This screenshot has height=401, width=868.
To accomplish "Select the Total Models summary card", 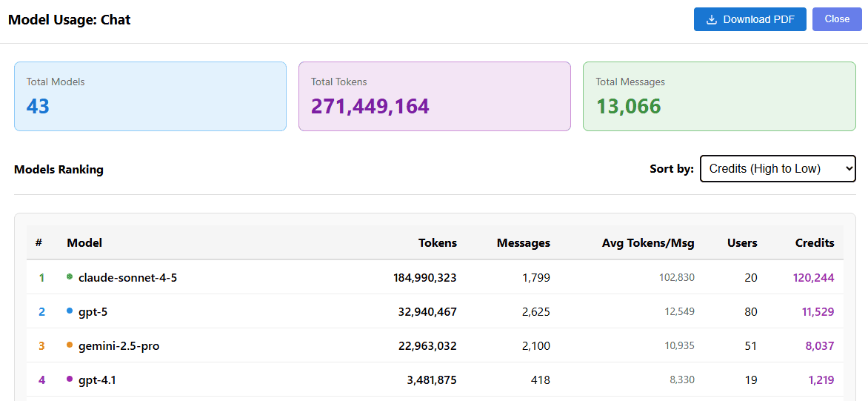I will point(150,96).
